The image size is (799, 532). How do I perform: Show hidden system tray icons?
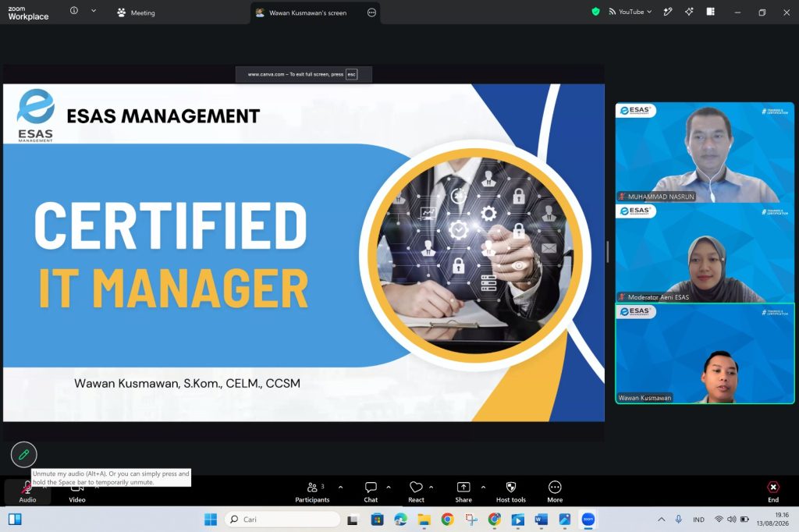pyautogui.click(x=662, y=520)
